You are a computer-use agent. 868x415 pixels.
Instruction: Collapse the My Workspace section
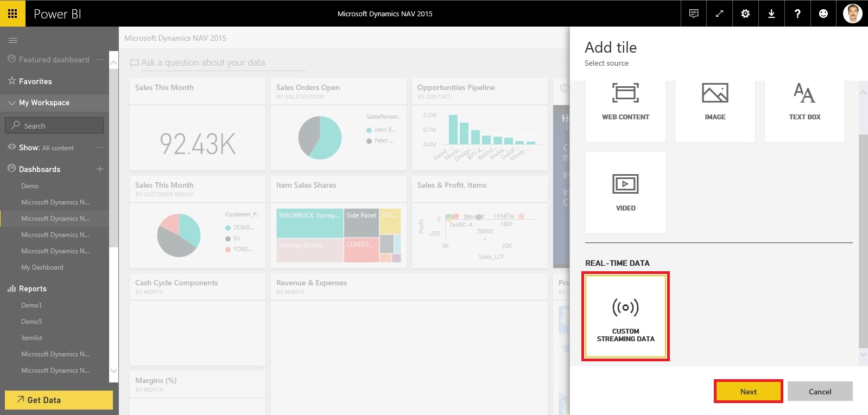pyautogui.click(x=12, y=103)
